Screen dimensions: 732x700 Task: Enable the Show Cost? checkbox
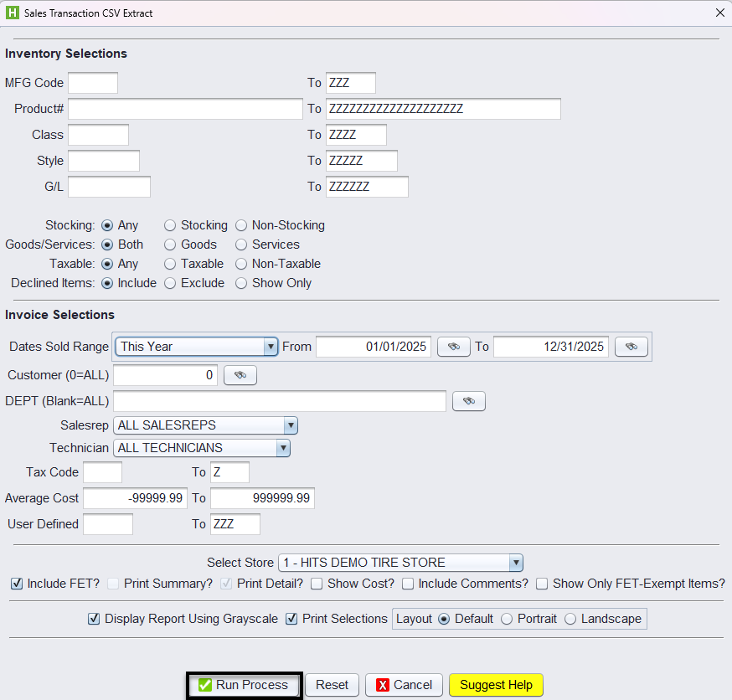(317, 584)
